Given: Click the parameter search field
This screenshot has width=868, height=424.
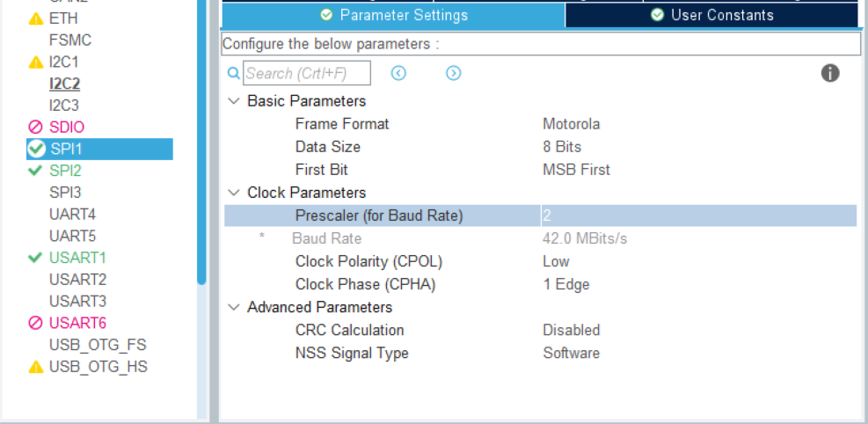Looking at the screenshot, I should coord(307,73).
